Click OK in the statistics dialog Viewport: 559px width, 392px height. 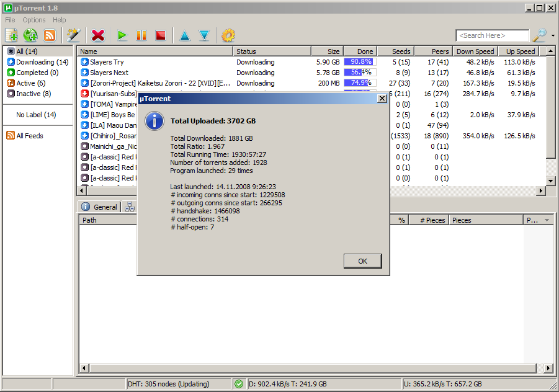point(362,261)
